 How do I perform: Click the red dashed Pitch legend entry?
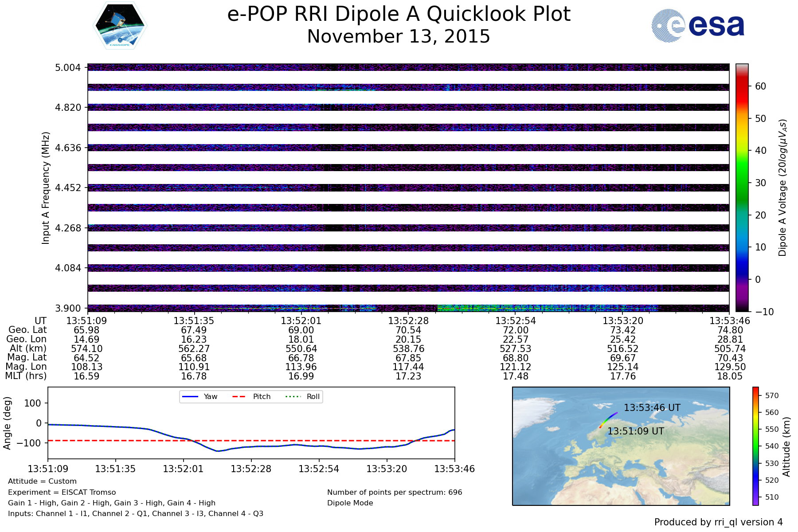tap(251, 397)
